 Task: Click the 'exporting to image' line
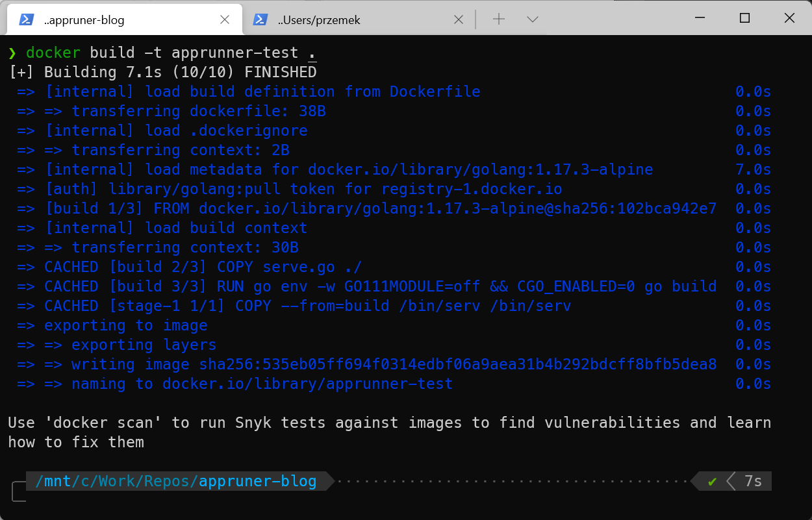point(112,325)
